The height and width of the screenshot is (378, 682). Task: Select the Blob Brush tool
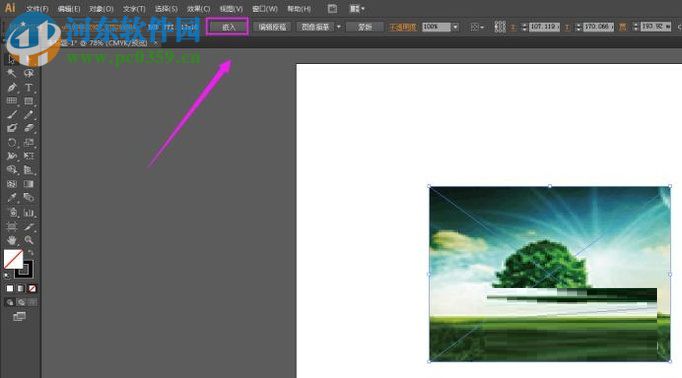(12, 128)
